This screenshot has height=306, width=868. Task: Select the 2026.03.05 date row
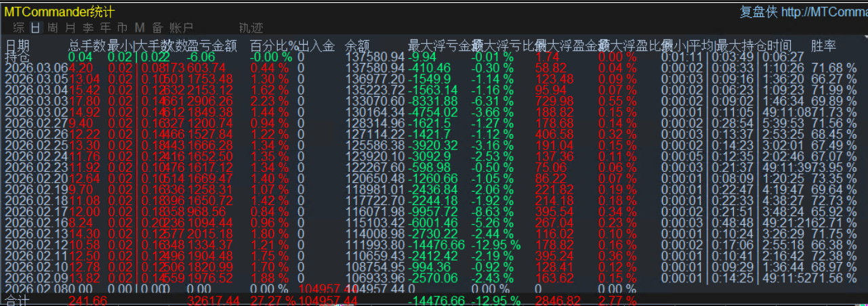click(x=37, y=79)
